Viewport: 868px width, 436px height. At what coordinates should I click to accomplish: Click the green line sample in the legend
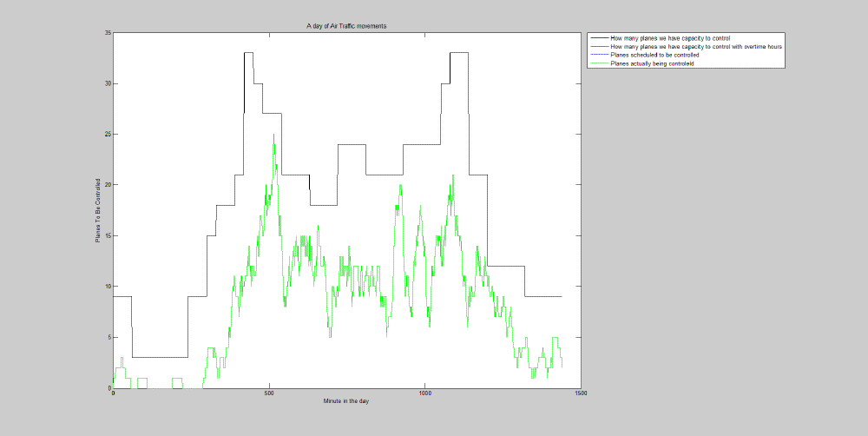598,63
